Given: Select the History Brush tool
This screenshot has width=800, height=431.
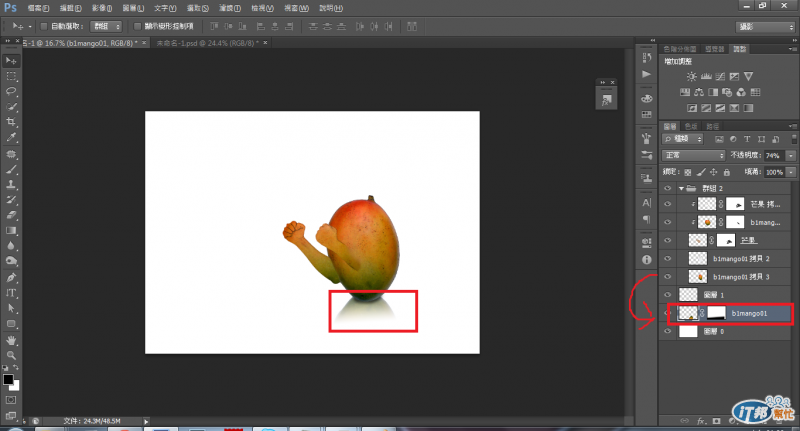Looking at the screenshot, I should [11, 200].
